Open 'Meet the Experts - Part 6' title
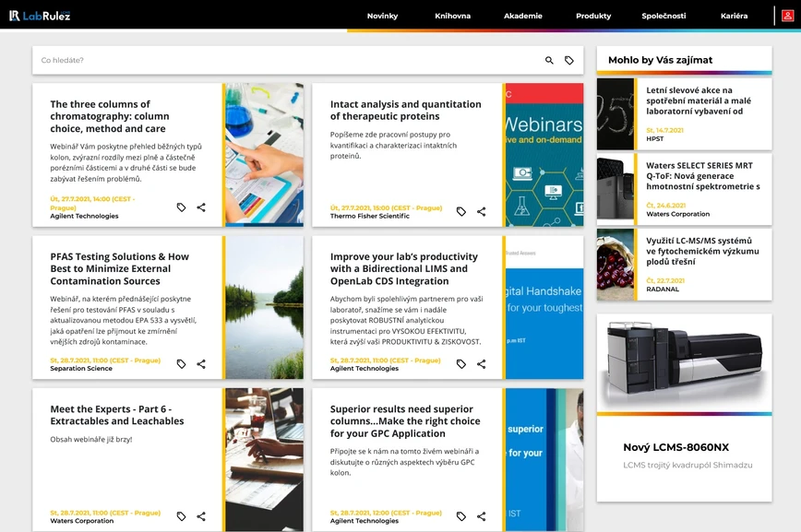Viewport: 801px width, 532px height. [117, 415]
